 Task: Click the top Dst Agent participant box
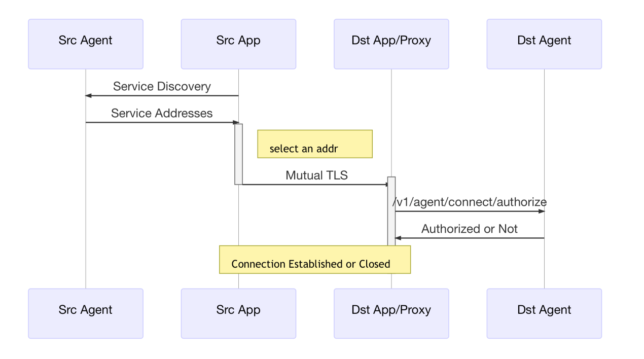[544, 44]
